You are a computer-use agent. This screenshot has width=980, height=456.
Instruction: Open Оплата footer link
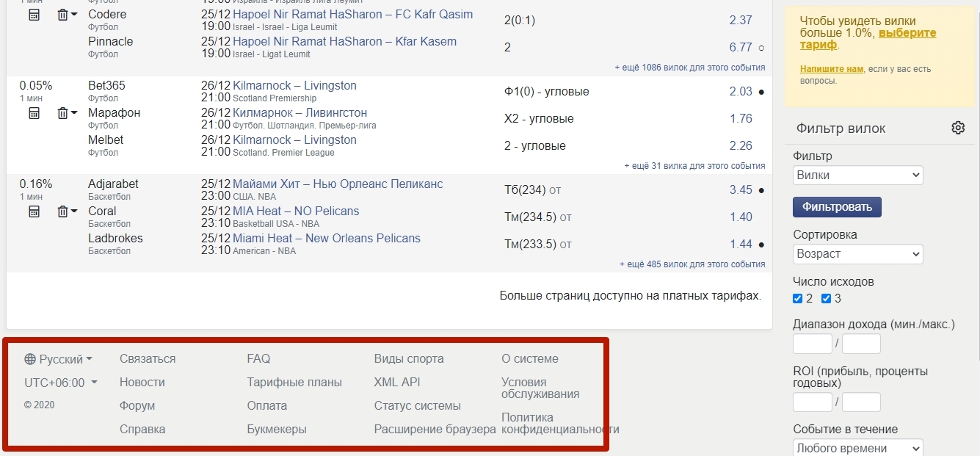point(267,406)
